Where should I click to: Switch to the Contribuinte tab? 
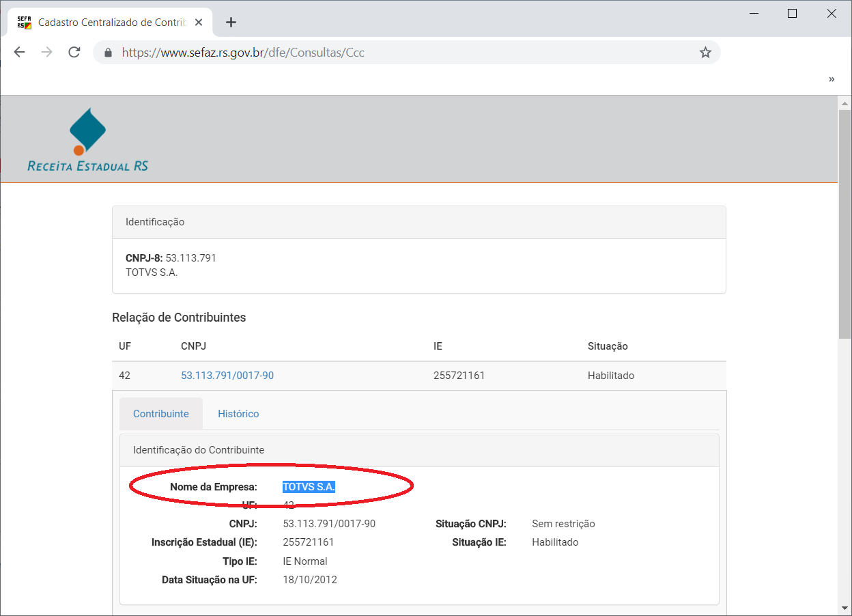161,414
